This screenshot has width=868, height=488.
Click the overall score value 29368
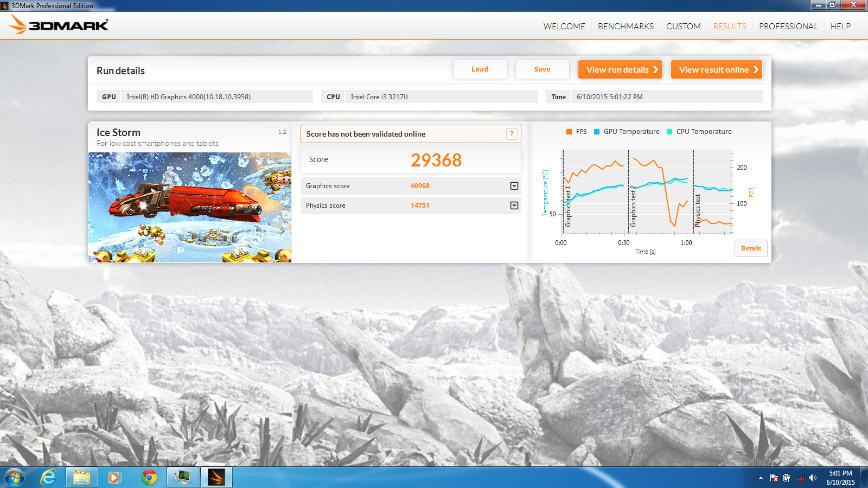coord(436,160)
